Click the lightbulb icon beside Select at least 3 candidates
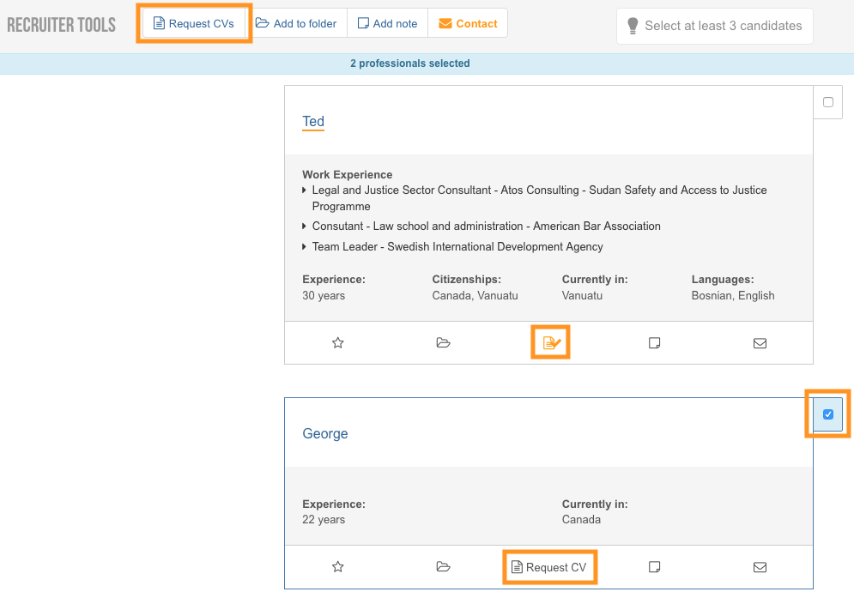The height and width of the screenshot is (616, 854). coord(633,26)
